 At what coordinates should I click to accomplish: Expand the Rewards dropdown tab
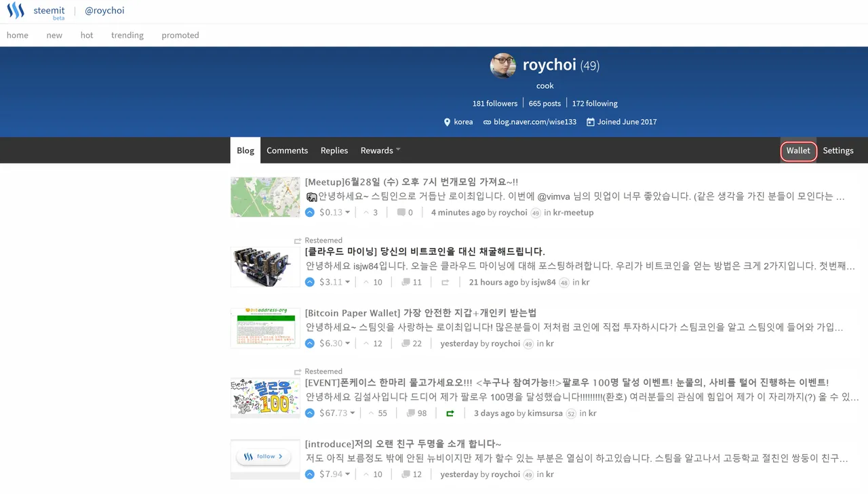click(380, 150)
